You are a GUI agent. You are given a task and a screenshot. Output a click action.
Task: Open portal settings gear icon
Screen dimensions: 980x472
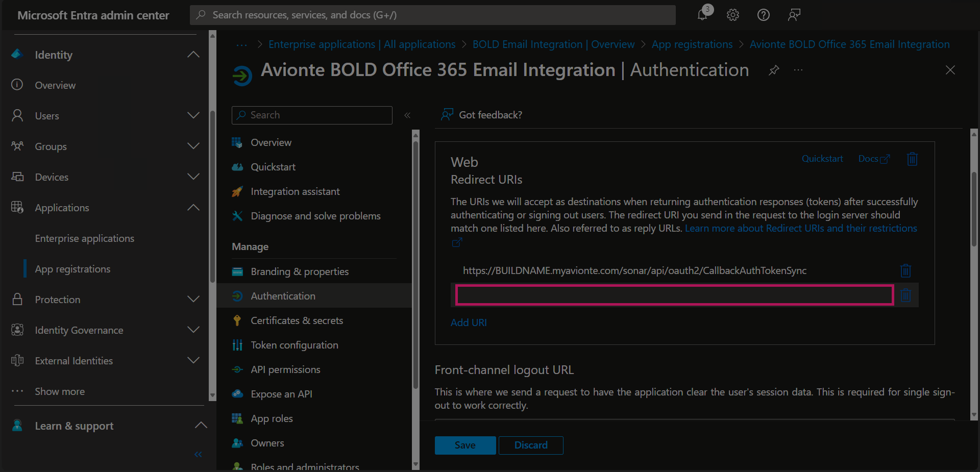[x=733, y=15]
